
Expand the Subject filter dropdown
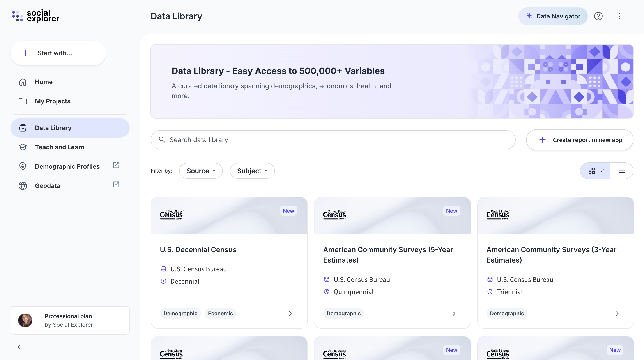252,171
